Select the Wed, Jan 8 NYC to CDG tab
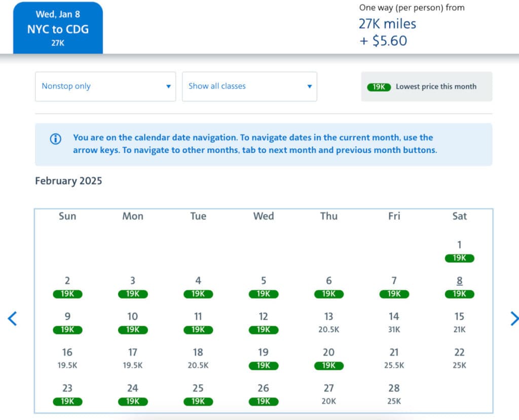This screenshot has height=420, width=519. (x=58, y=28)
